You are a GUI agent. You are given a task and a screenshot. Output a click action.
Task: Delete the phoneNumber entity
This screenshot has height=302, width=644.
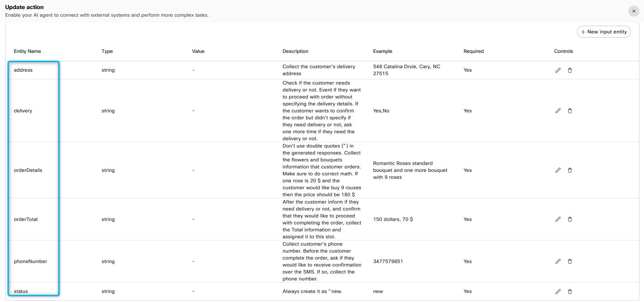[x=570, y=261]
